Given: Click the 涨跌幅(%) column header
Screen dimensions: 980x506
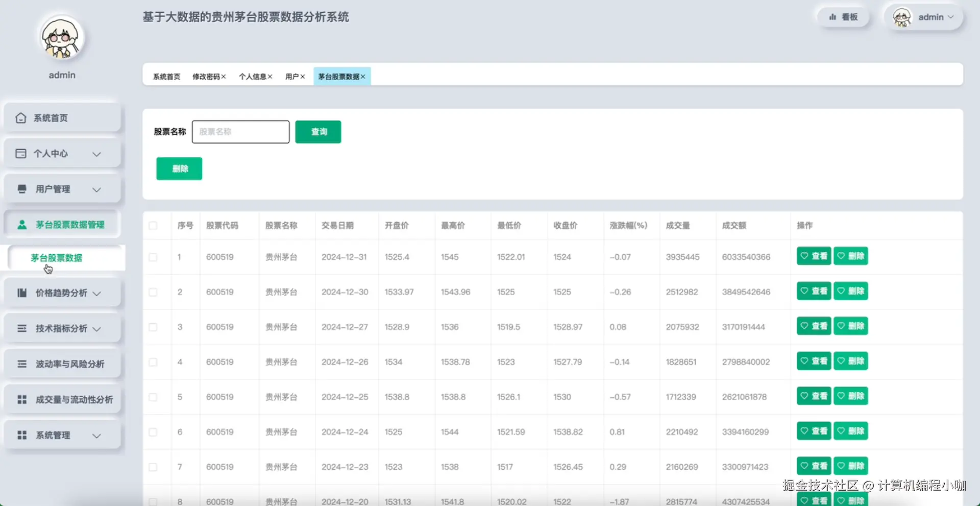Looking at the screenshot, I should tap(628, 225).
